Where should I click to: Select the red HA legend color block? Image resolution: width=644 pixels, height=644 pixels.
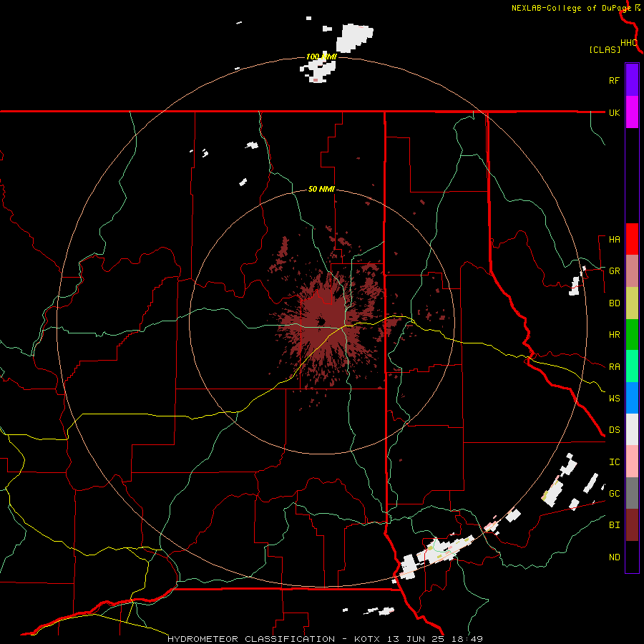pos(632,239)
